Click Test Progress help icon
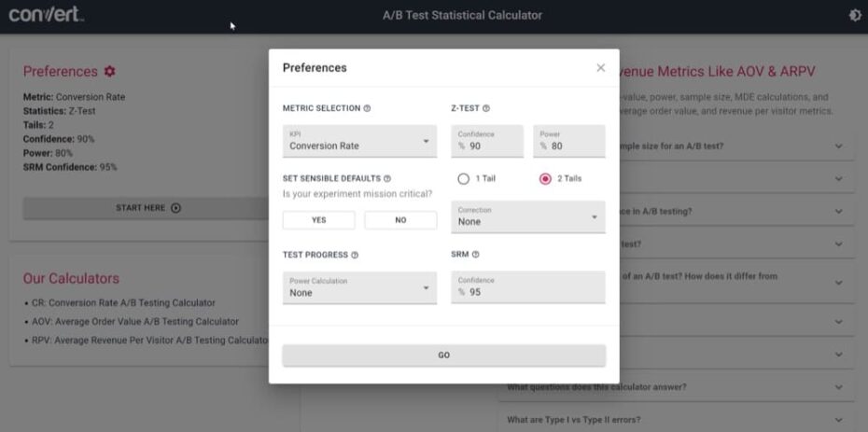The width and height of the screenshot is (868, 432). [355, 255]
